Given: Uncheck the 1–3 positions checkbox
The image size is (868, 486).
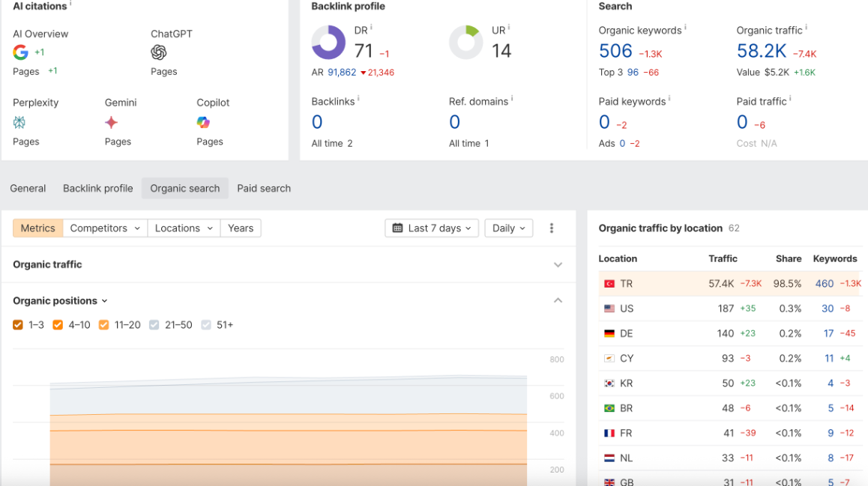Looking at the screenshot, I should (18, 325).
